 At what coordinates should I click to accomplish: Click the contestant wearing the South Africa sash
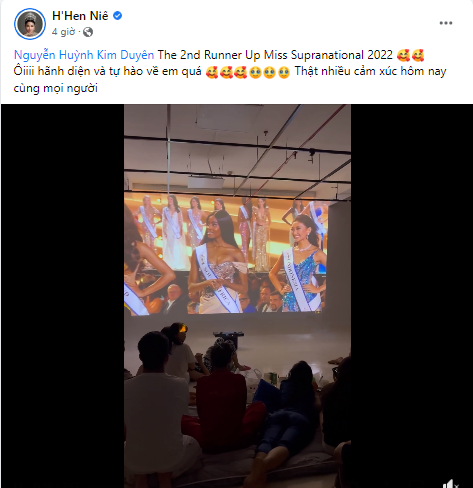pyautogui.click(x=217, y=262)
